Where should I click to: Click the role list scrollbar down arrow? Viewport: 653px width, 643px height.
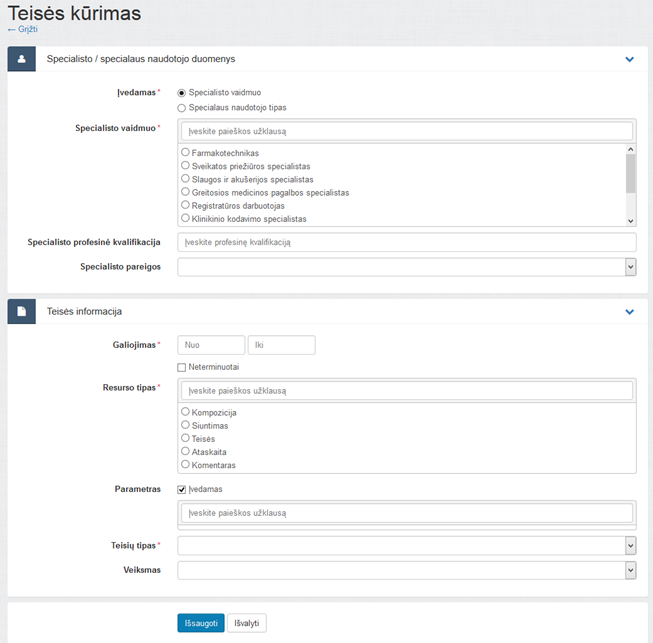point(631,221)
